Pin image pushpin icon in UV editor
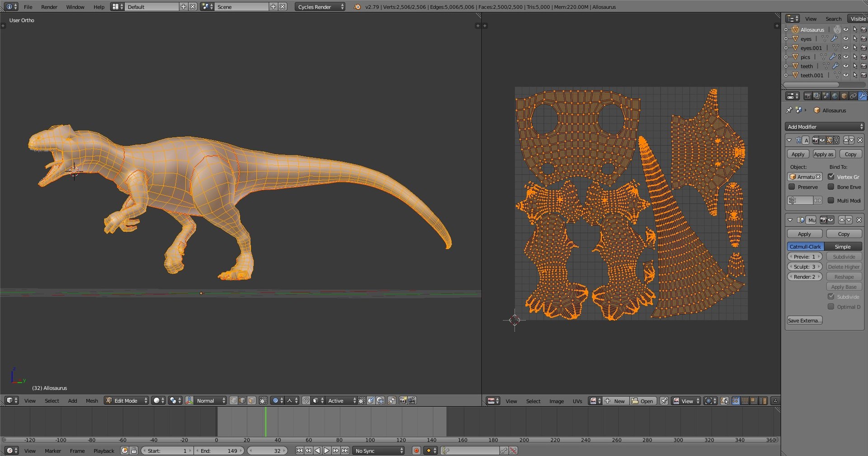Image resolution: width=868 pixels, height=456 pixels. coord(664,401)
